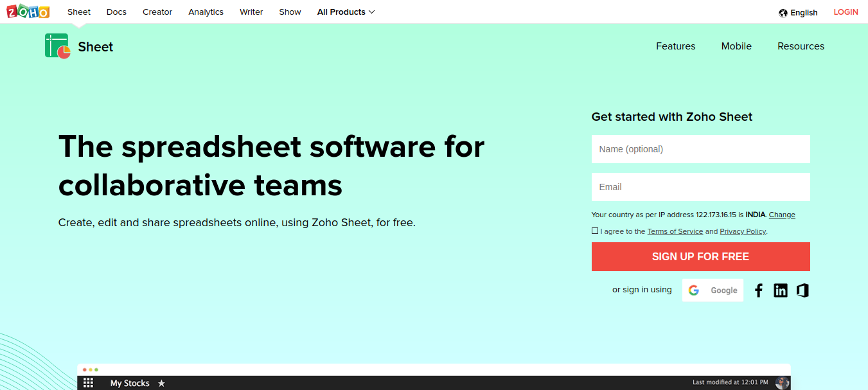Open Docs in the top navigation

(x=116, y=12)
